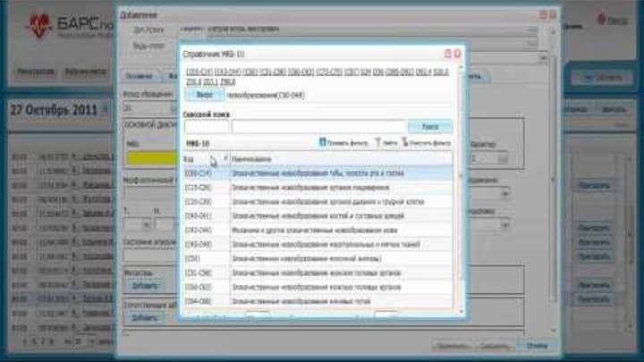The width and height of the screenshot is (644, 362).
Task: Open the dropdown under the Характер label
Action: 503,158
